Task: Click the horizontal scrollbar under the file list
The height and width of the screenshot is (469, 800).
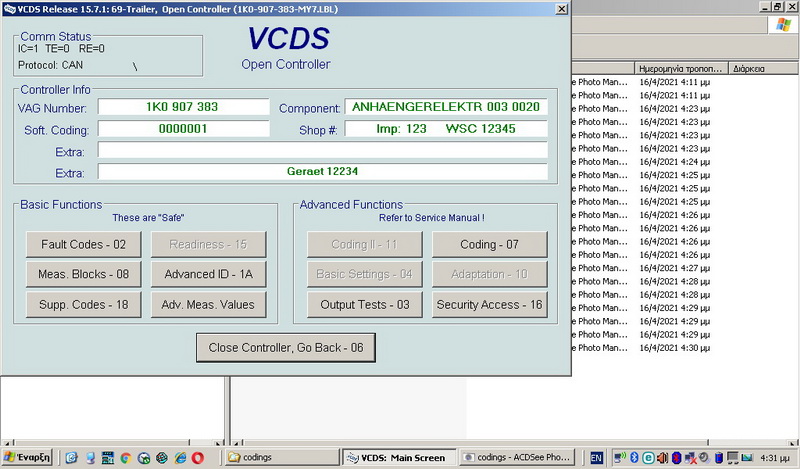Action: [515, 442]
